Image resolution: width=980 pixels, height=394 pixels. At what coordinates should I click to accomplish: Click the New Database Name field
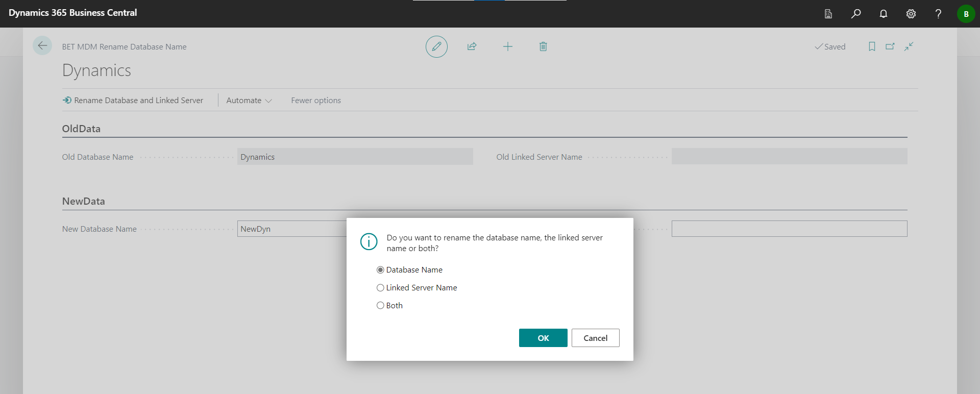(x=292, y=229)
